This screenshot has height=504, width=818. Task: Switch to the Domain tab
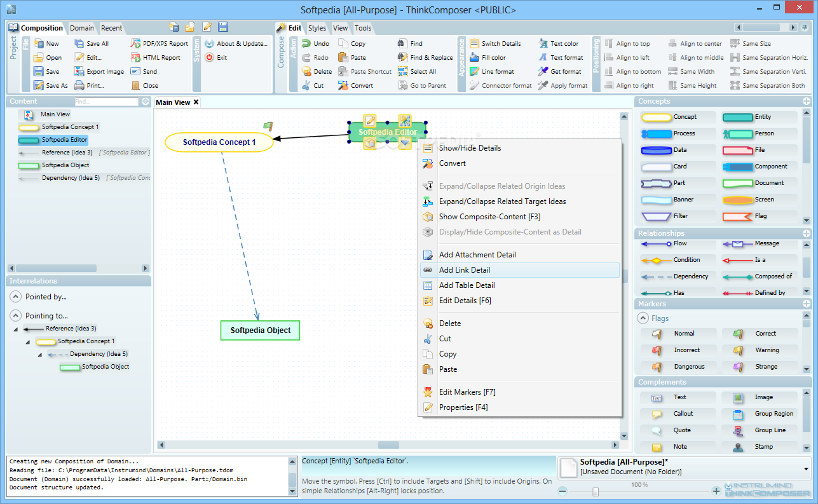point(82,28)
